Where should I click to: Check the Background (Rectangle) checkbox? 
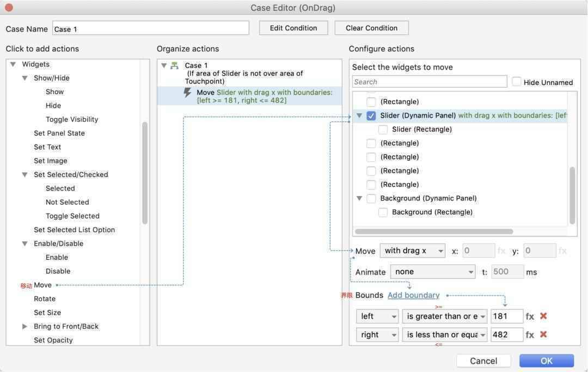pyautogui.click(x=383, y=212)
